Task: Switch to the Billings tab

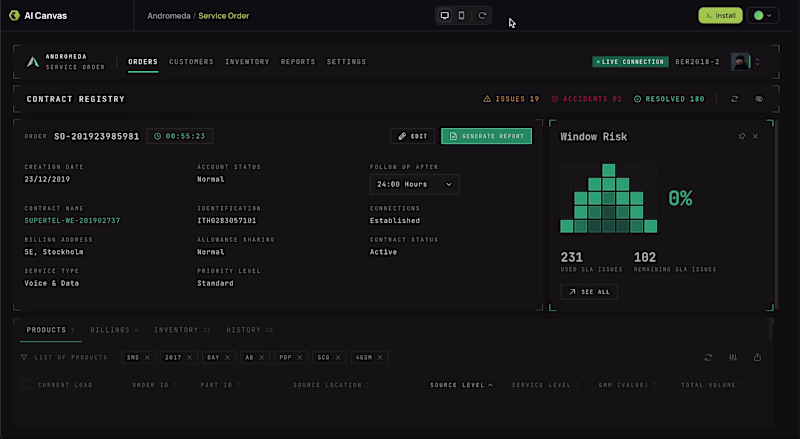Action: 114,330
